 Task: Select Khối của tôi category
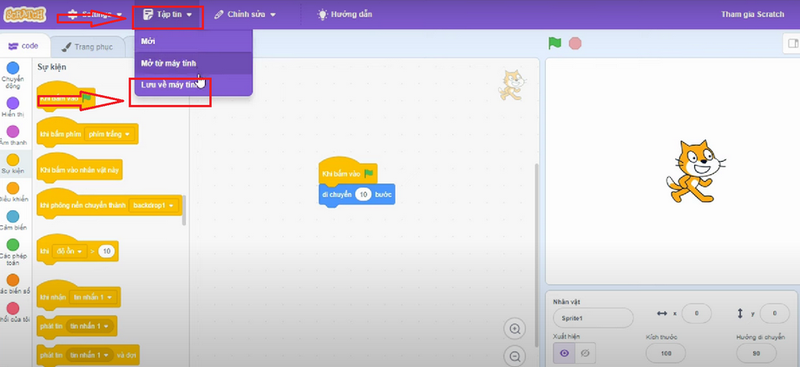[x=13, y=312]
